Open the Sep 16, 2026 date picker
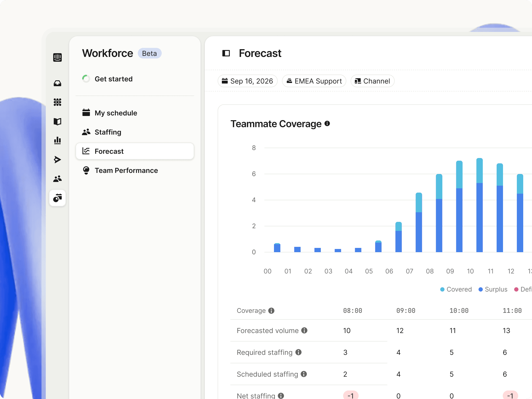Viewport: 532px width, 399px height. click(248, 81)
